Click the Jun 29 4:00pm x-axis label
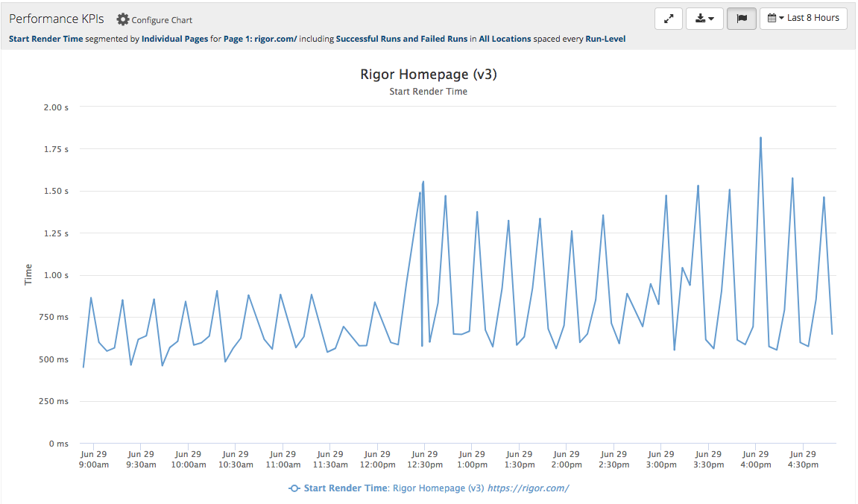 [x=756, y=459]
